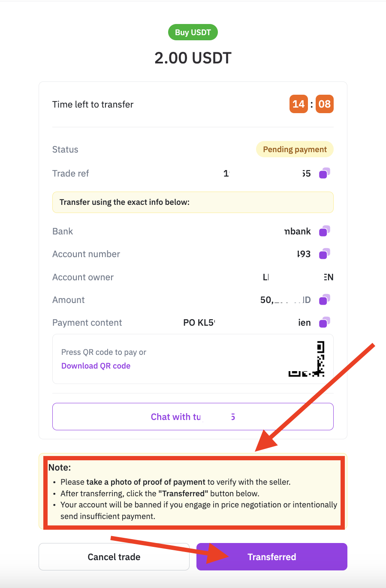Click the 2.00 USDT heading
This screenshot has width=386, height=588.
(x=193, y=58)
